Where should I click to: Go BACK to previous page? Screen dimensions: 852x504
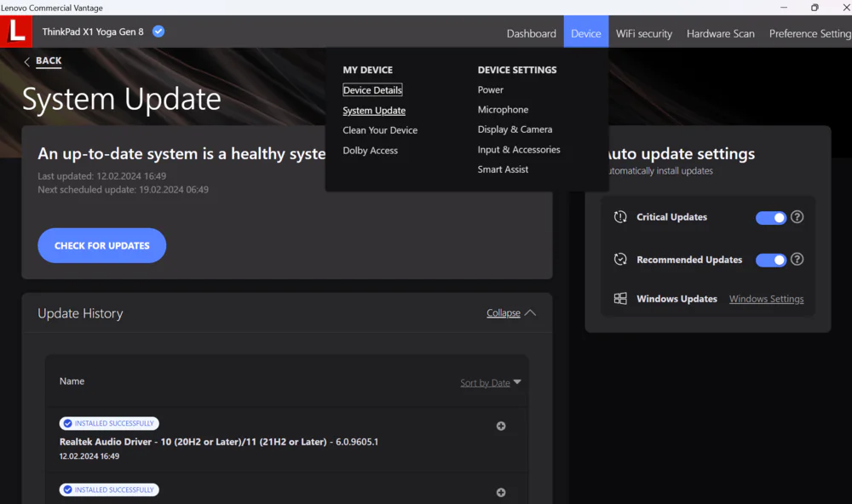click(x=49, y=60)
